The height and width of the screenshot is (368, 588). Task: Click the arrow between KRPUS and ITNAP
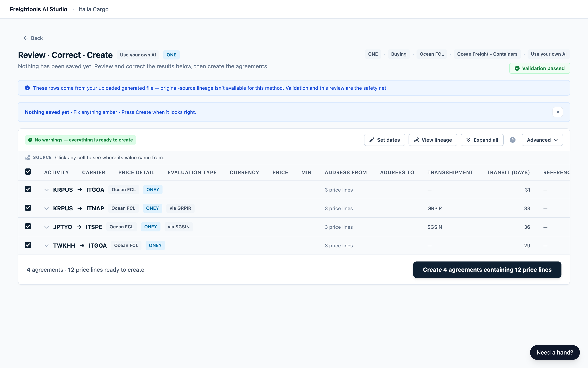pos(79,208)
